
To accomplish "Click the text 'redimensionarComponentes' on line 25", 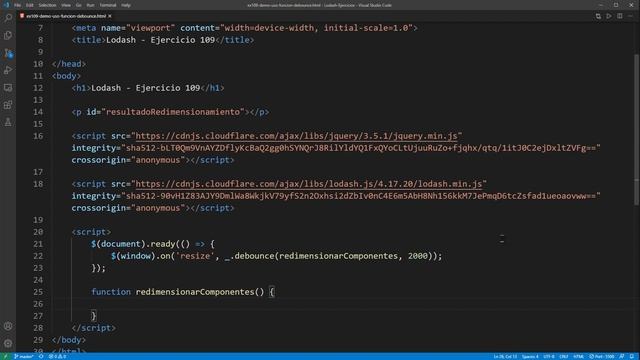I will click(195, 292).
